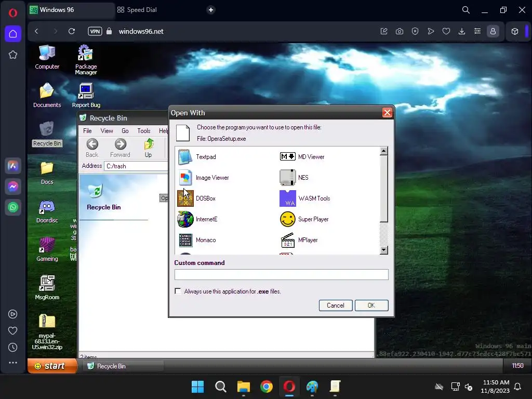532x399 pixels.
Task: Open Opera tab search magnifier
Action: (466, 10)
